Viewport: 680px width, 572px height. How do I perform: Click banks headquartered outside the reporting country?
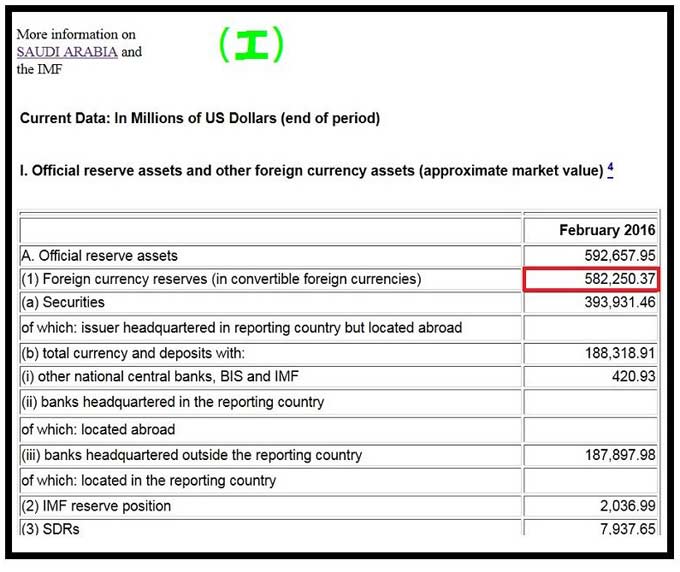coord(191,455)
